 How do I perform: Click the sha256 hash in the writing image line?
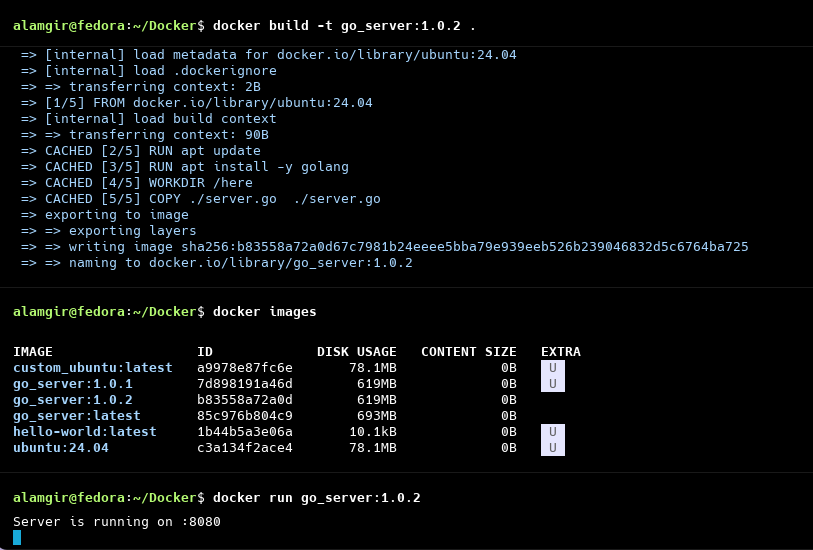[x=464, y=247]
